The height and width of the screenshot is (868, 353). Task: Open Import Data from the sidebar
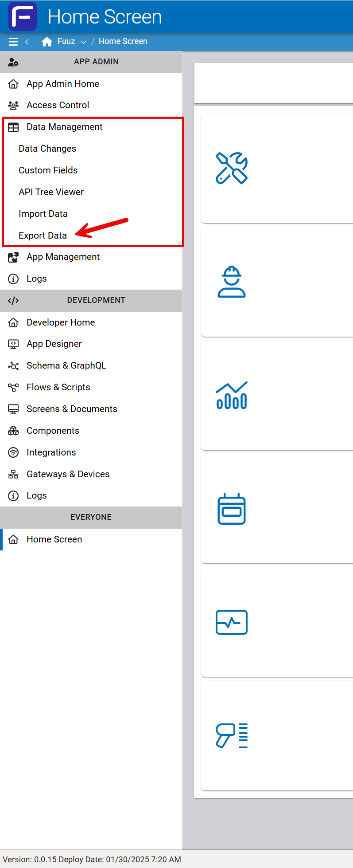point(43,214)
